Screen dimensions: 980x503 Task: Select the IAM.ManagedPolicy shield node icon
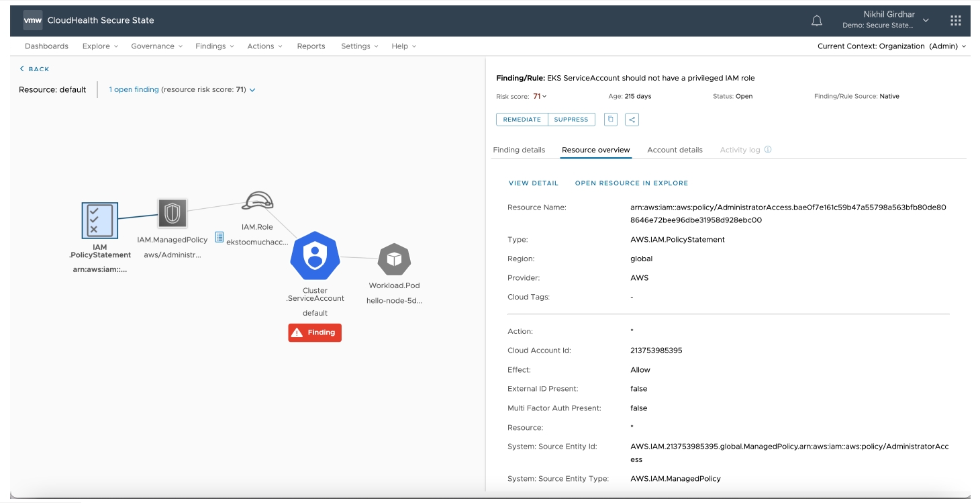click(x=173, y=214)
